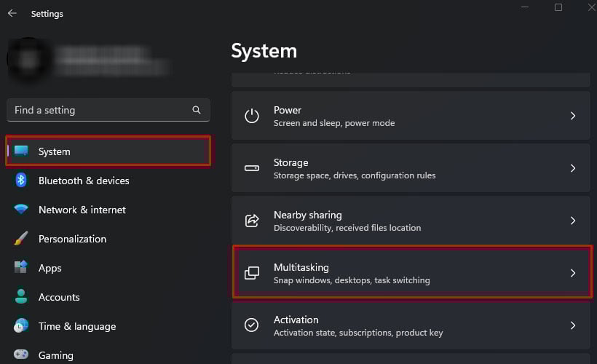Open the Multitasking chevron arrow
Screen dimensions: 597x364
(x=573, y=273)
